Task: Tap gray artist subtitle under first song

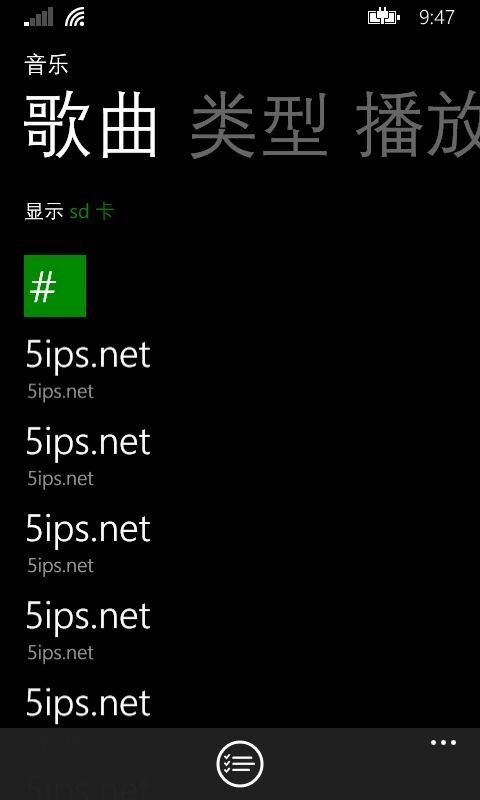Action: [x=61, y=392]
